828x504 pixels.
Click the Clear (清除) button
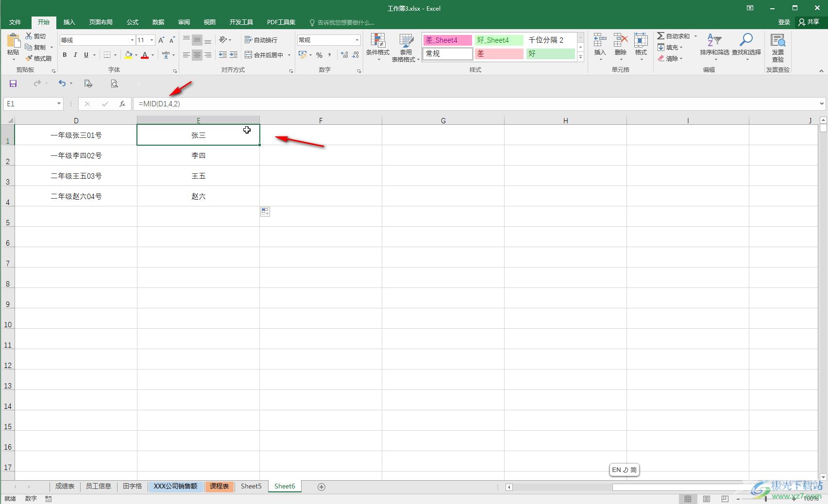coord(671,58)
